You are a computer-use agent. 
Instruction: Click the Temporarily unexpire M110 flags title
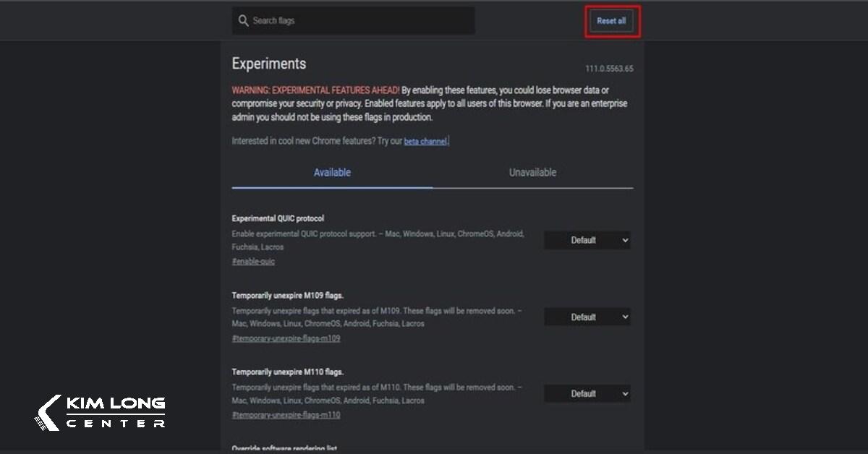pyautogui.click(x=287, y=372)
